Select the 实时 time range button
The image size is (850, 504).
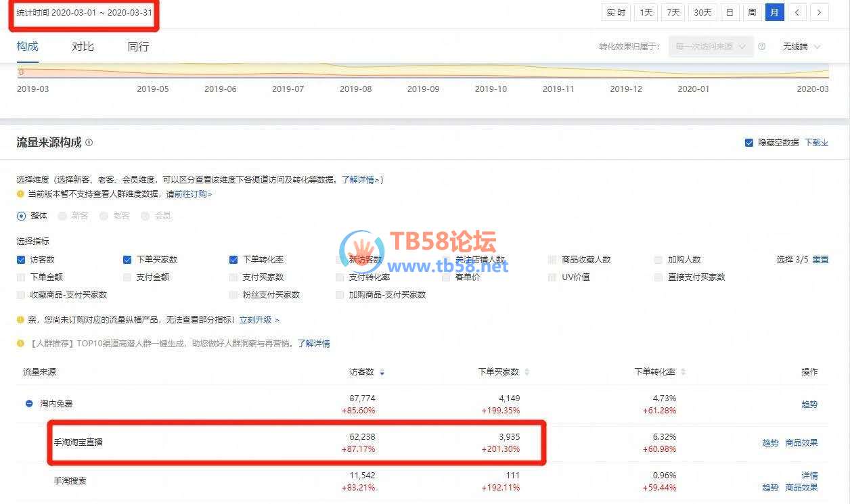616,12
